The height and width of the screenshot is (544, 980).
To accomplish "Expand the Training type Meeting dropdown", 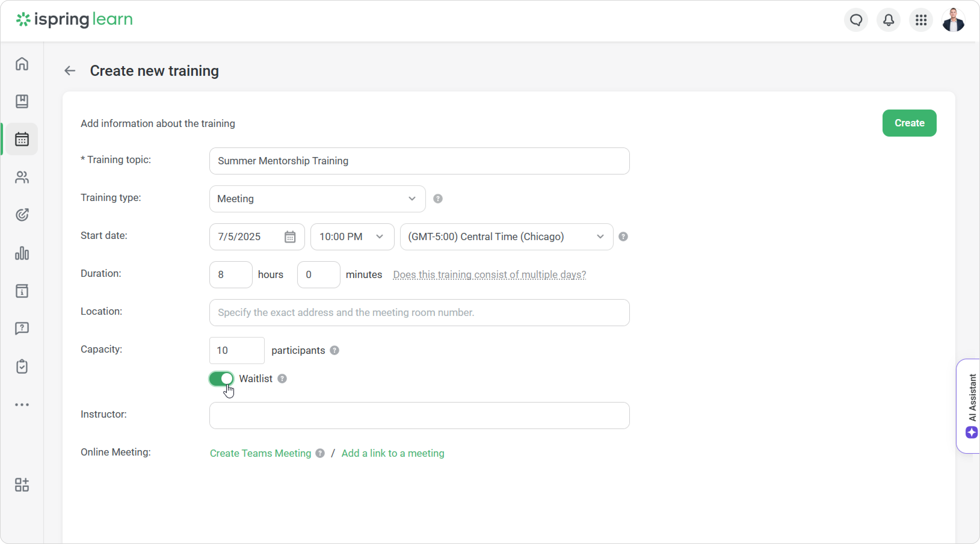I will click(317, 199).
